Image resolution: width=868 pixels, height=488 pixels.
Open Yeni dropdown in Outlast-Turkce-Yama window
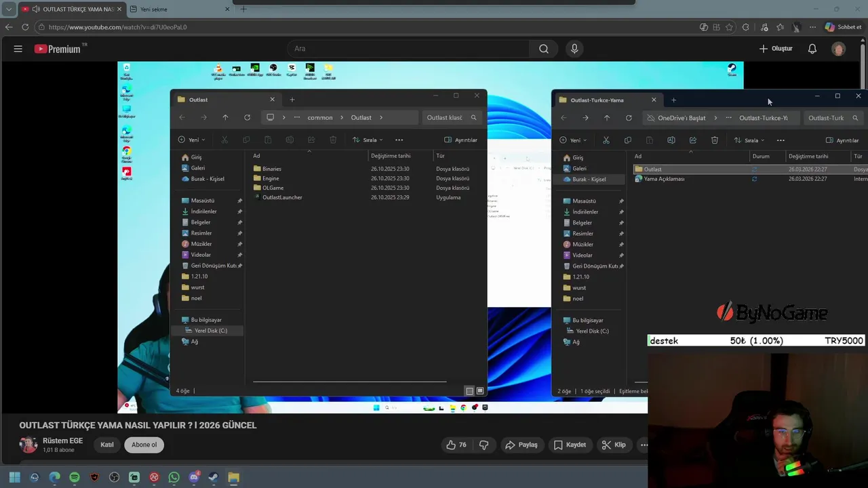click(x=574, y=140)
